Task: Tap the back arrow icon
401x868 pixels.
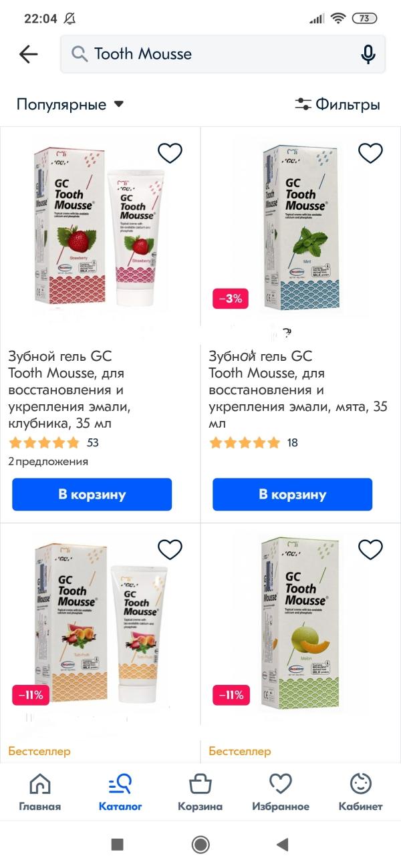Action: click(29, 54)
